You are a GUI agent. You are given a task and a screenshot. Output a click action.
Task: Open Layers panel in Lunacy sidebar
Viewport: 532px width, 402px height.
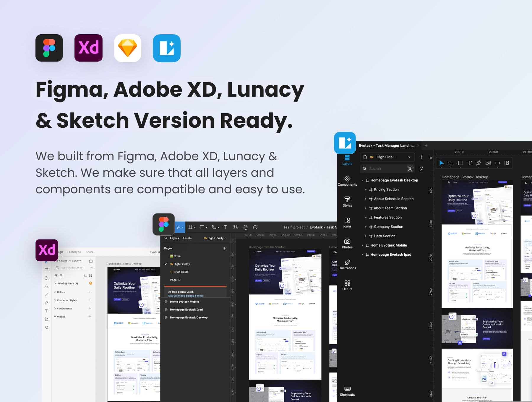347,161
